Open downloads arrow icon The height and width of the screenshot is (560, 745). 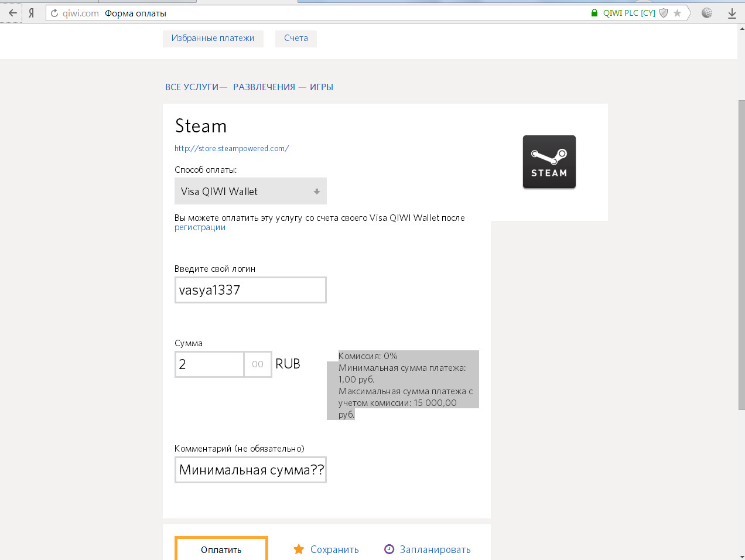[x=732, y=13]
